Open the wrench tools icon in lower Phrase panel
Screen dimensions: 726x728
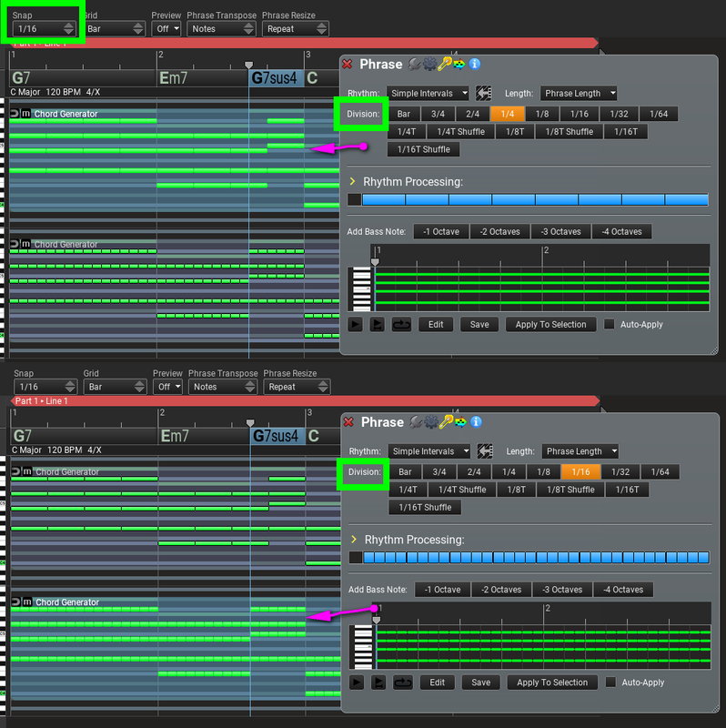pos(416,422)
